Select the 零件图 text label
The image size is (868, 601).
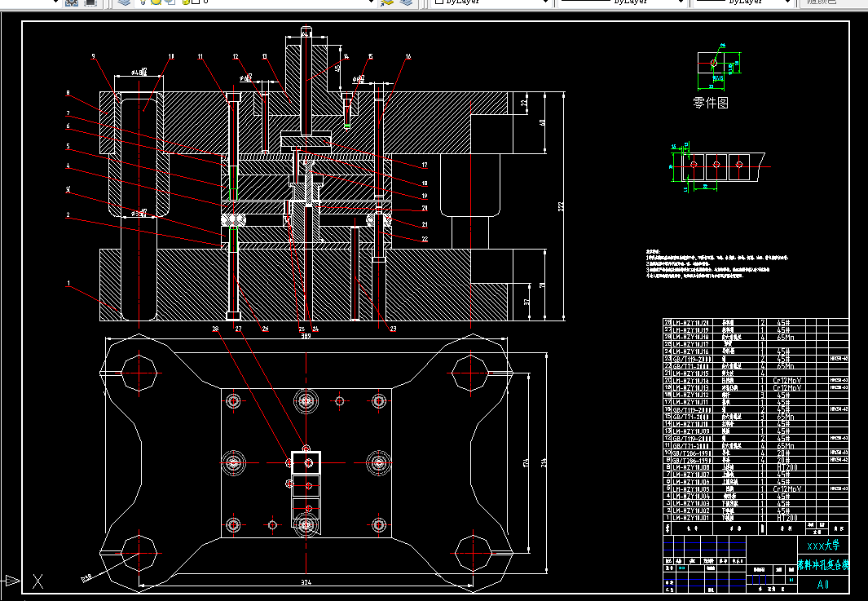coord(711,103)
